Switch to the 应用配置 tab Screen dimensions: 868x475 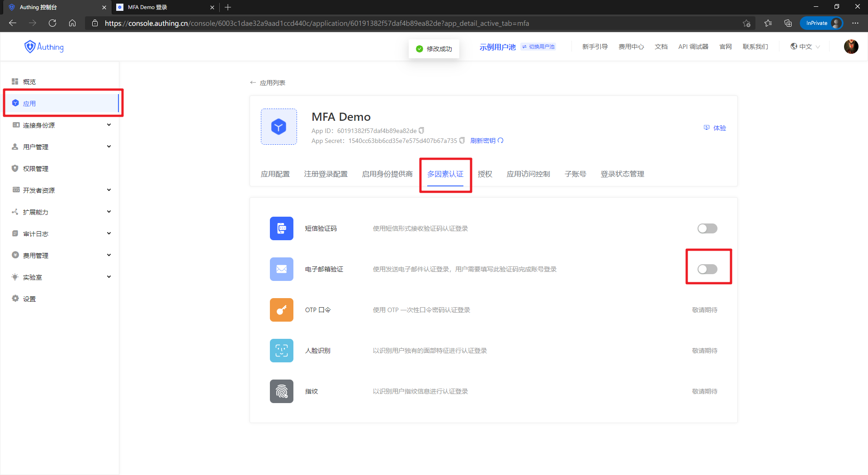275,174
